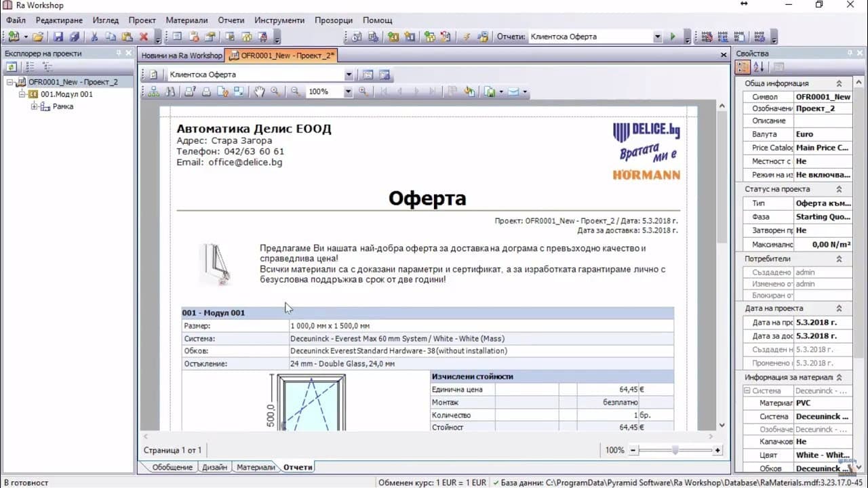
Task: Open the Проект menu
Action: coord(142,20)
